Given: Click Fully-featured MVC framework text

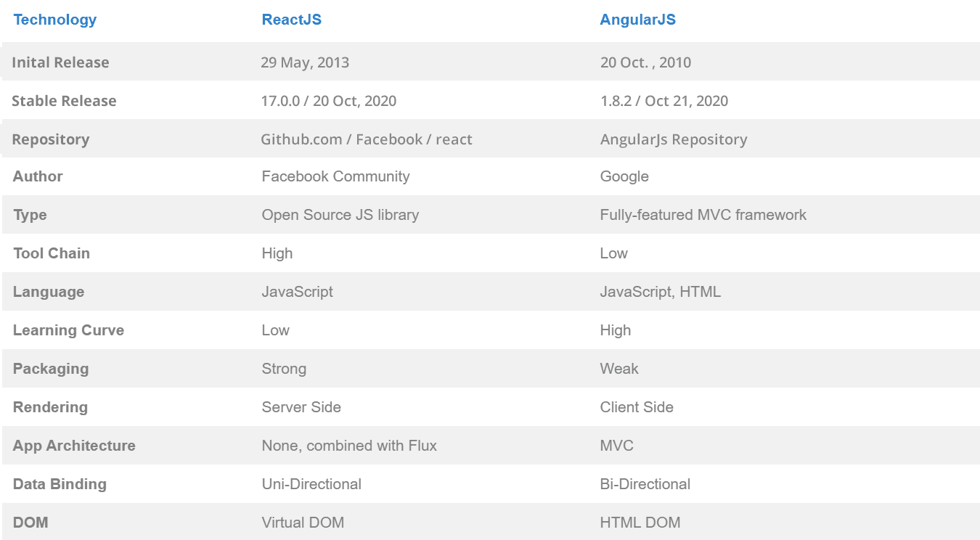Looking at the screenshot, I should 703,215.
